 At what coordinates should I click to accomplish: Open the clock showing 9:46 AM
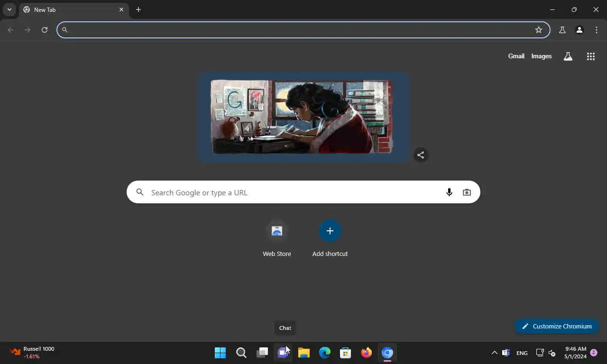coord(576,353)
